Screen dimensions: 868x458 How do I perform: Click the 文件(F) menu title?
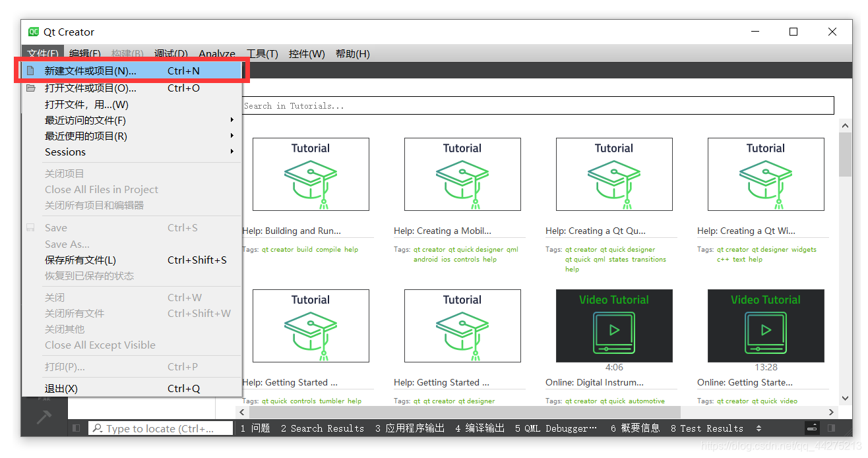point(43,54)
